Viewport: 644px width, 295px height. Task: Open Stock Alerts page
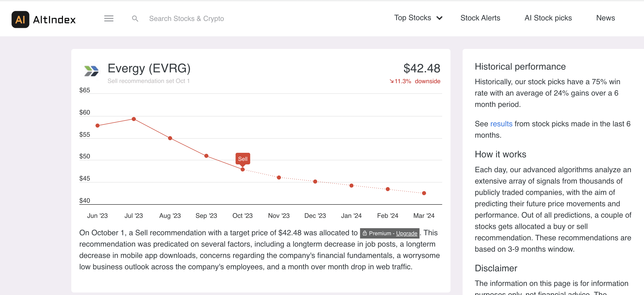(480, 18)
